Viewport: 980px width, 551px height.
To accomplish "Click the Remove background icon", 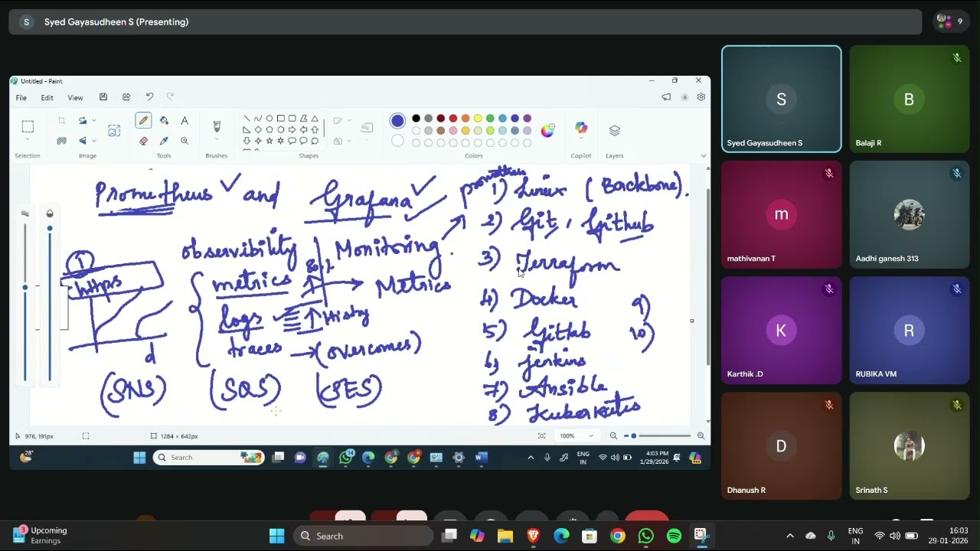I will pos(61,141).
